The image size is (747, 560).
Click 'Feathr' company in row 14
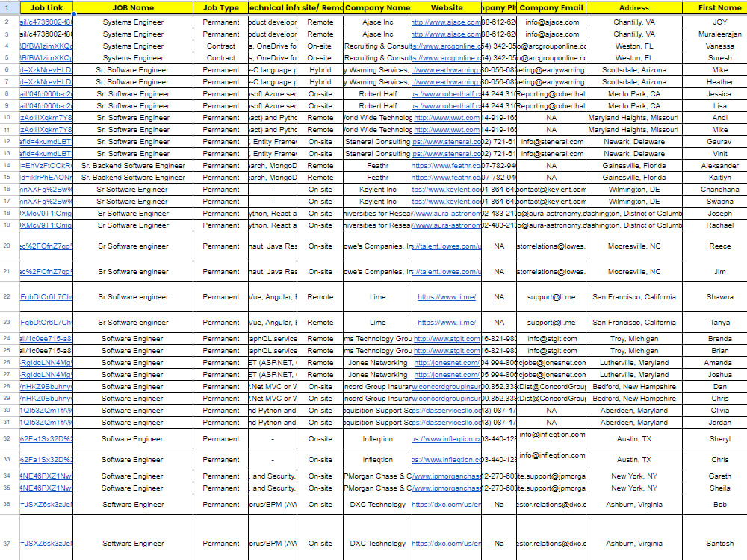pyautogui.click(x=377, y=166)
